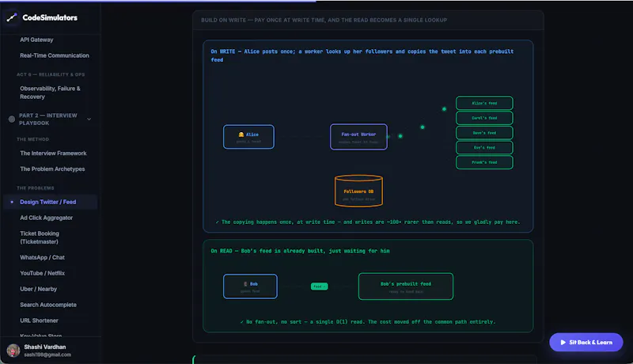
Task: Select Design Twitter / Feed item
Action: (x=48, y=202)
